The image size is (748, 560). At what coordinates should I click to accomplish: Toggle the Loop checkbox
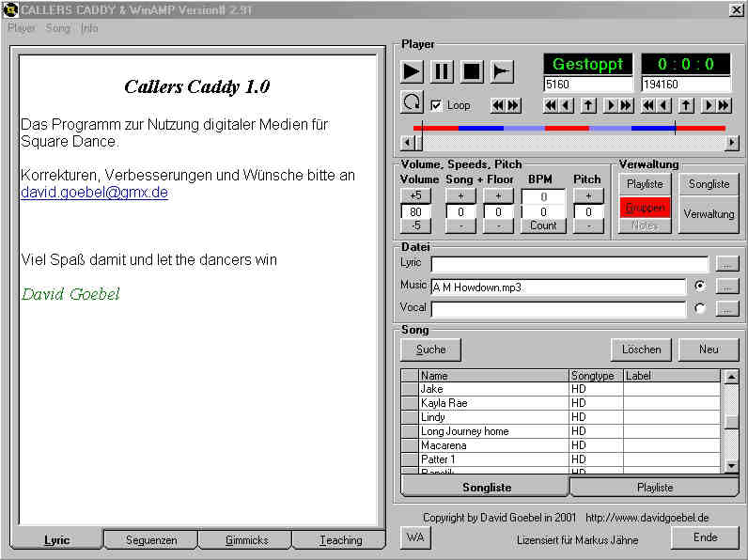click(x=436, y=105)
